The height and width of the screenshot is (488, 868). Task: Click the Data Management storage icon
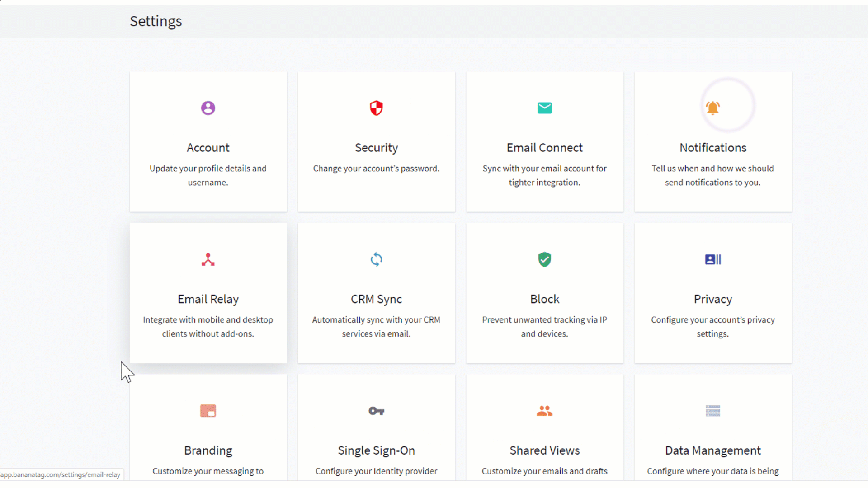pos(712,411)
